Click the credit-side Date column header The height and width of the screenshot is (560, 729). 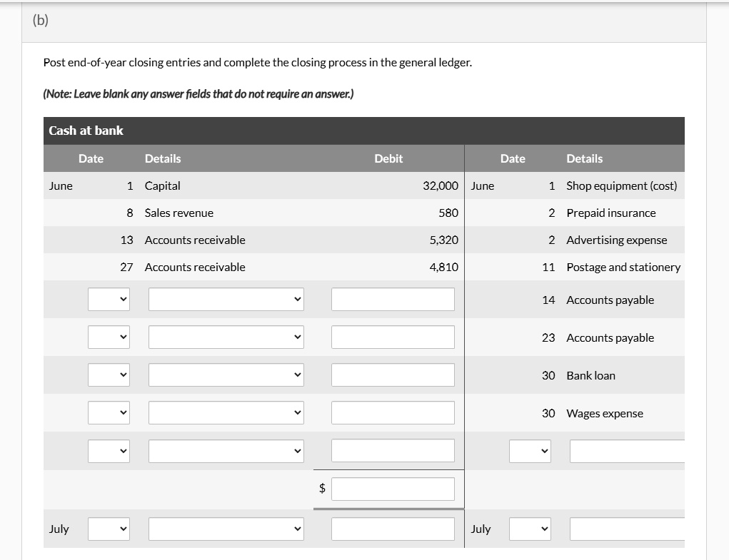(x=513, y=158)
